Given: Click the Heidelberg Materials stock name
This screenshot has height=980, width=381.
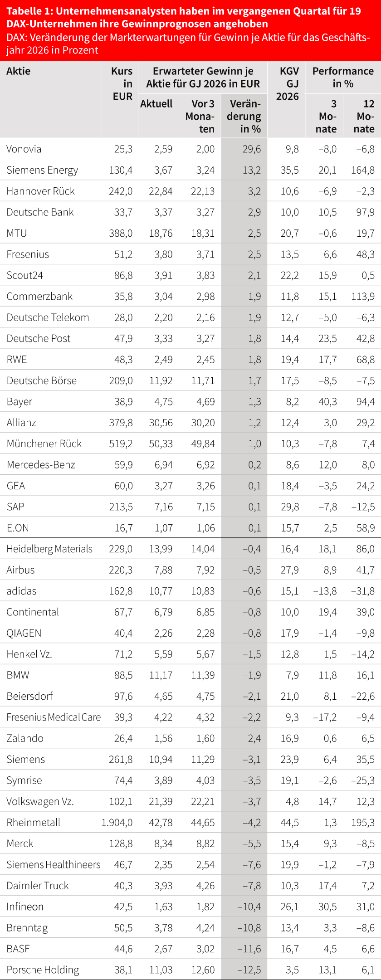Looking at the screenshot, I should tap(49, 549).
